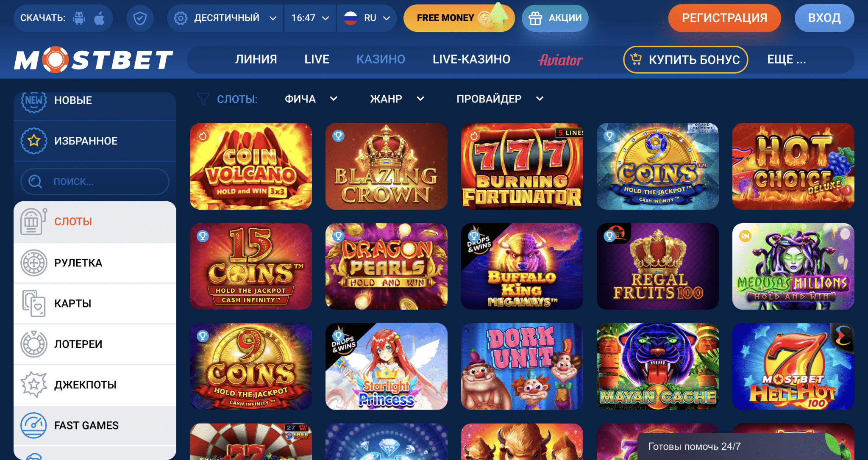
Task: Download the Android app via robot icon
Action: tap(79, 18)
